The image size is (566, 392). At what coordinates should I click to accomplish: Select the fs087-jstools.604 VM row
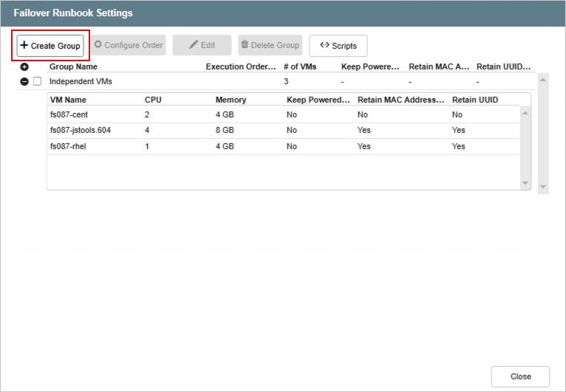click(x=81, y=131)
